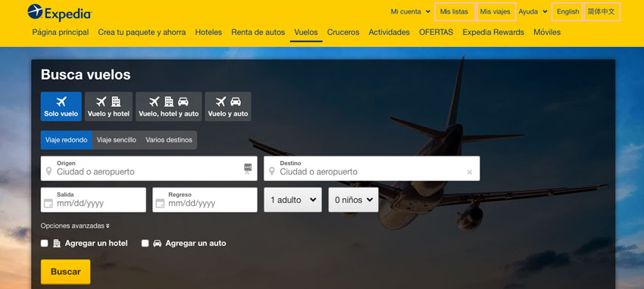The height and width of the screenshot is (289, 644).
Task: Click the Destino city or airport field
Action: tap(372, 168)
